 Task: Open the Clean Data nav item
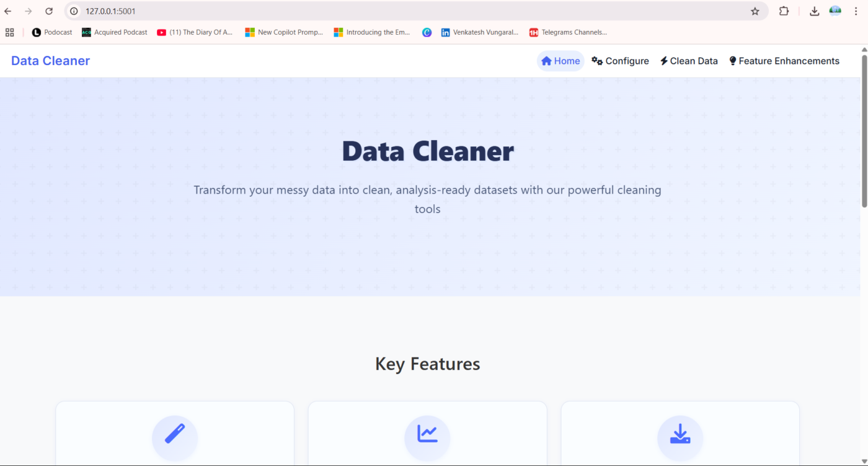coord(689,61)
